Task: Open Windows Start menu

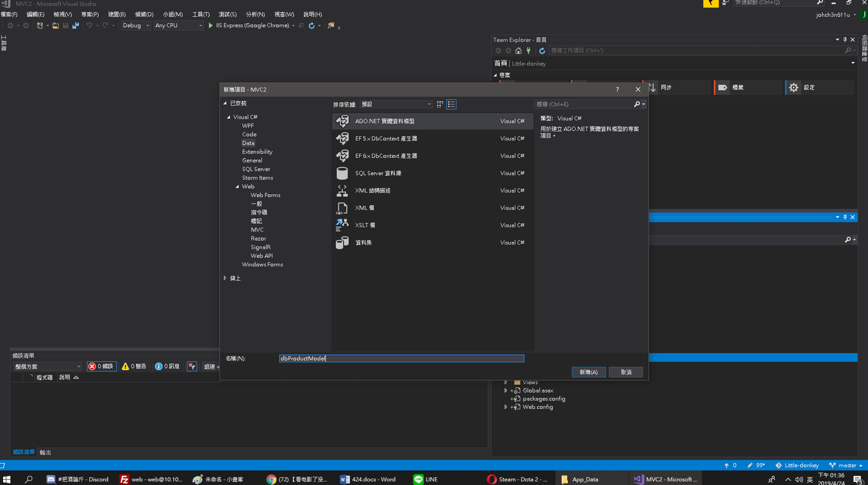Action: pyautogui.click(x=7, y=479)
